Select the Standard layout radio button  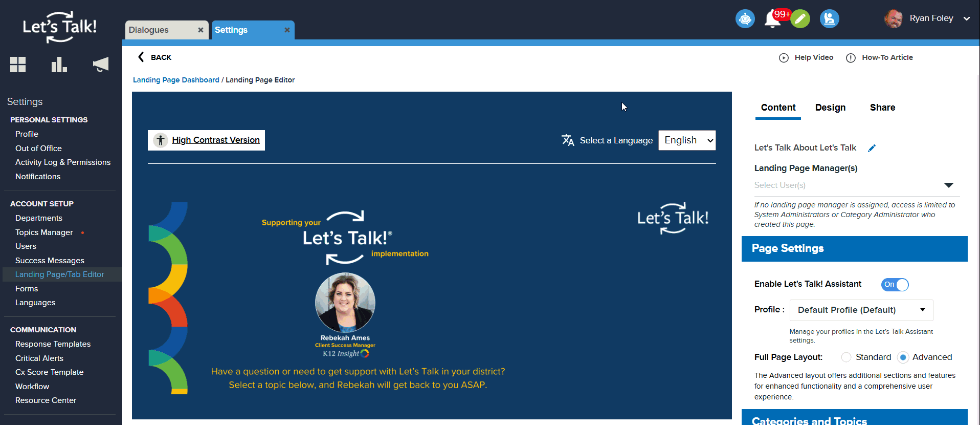(846, 357)
